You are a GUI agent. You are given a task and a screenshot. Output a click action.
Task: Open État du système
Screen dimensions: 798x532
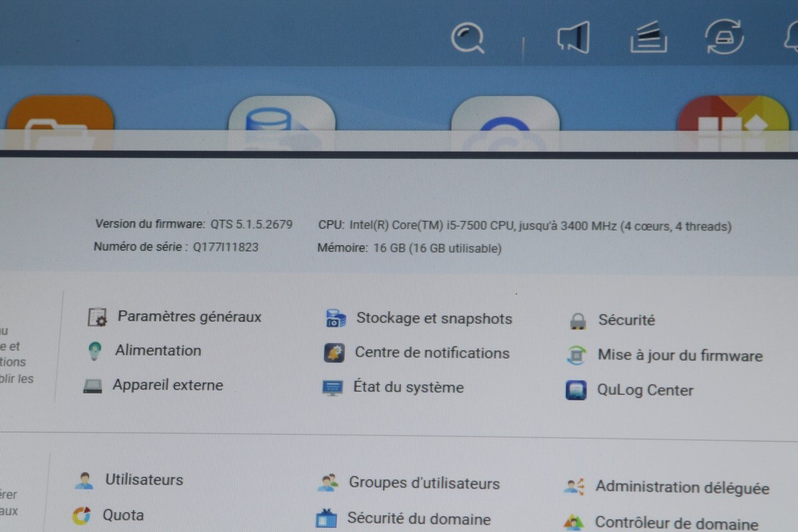coord(408,387)
